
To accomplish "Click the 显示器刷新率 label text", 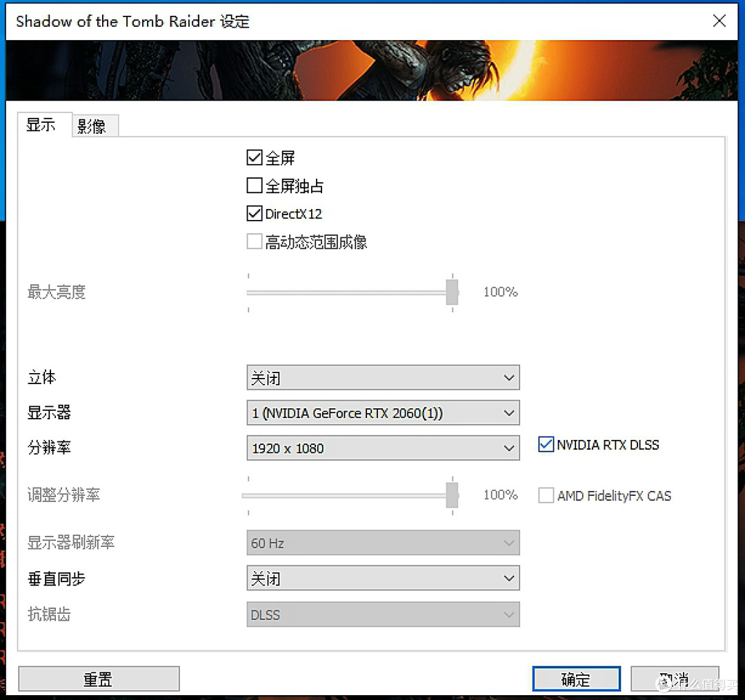I will [x=71, y=542].
